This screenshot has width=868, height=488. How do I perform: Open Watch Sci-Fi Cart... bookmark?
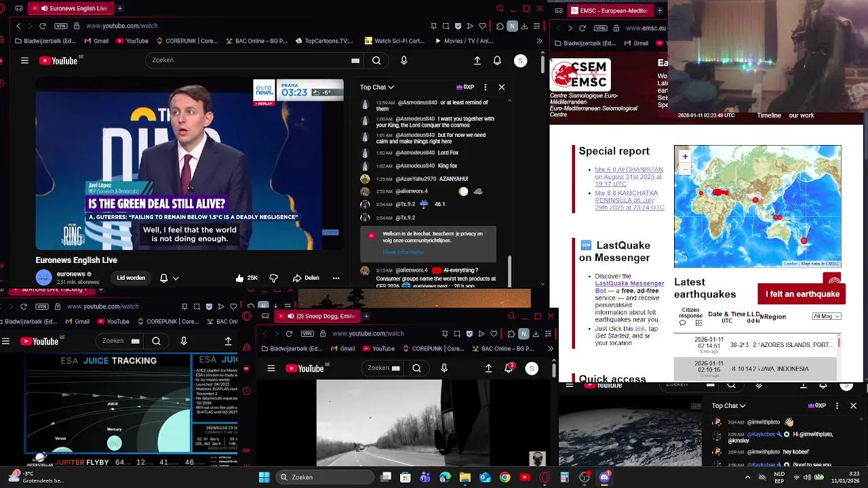click(394, 41)
